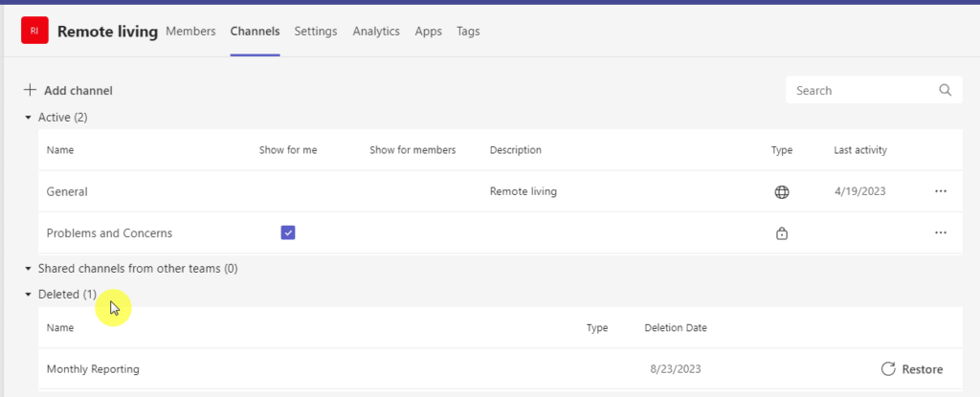Click the Description column header
This screenshot has width=980, height=397.
(x=516, y=150)
